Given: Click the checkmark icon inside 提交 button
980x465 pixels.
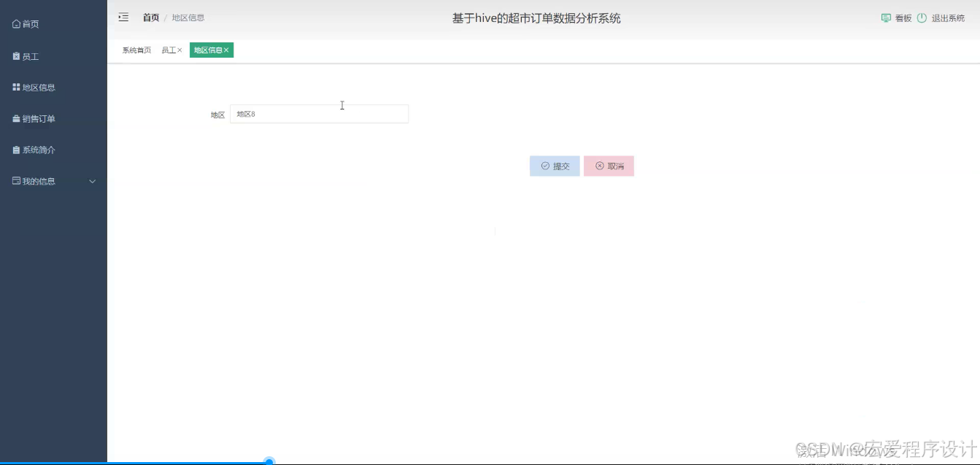Looking at the screenshot, I should click(x=544, y=166).
